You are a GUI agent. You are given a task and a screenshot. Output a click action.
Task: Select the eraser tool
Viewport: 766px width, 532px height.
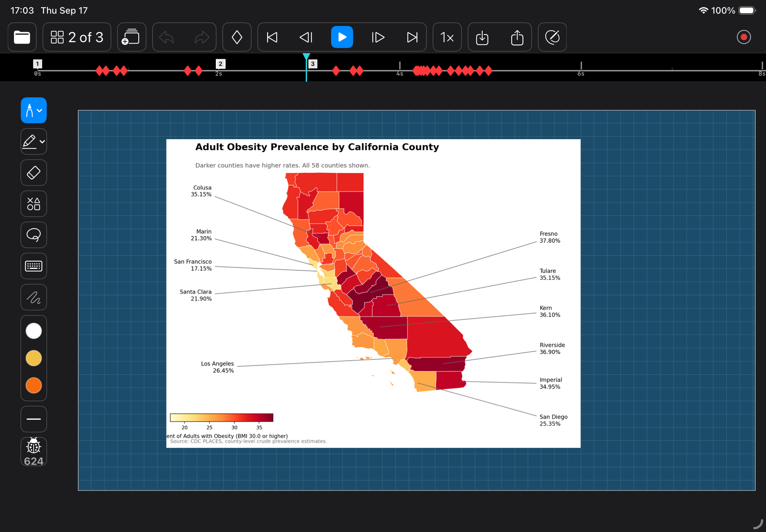(34, 173)
